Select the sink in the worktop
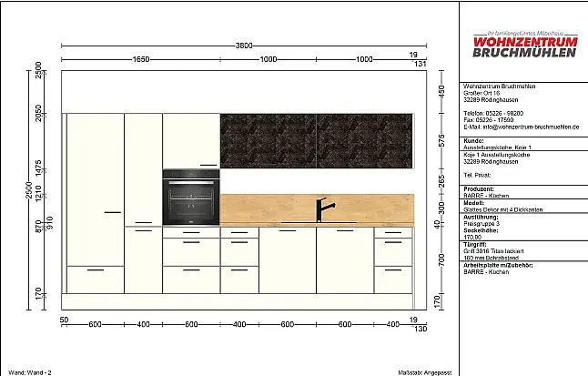The width and height of the screenshot is (588, 376). [x=305, y=222]
